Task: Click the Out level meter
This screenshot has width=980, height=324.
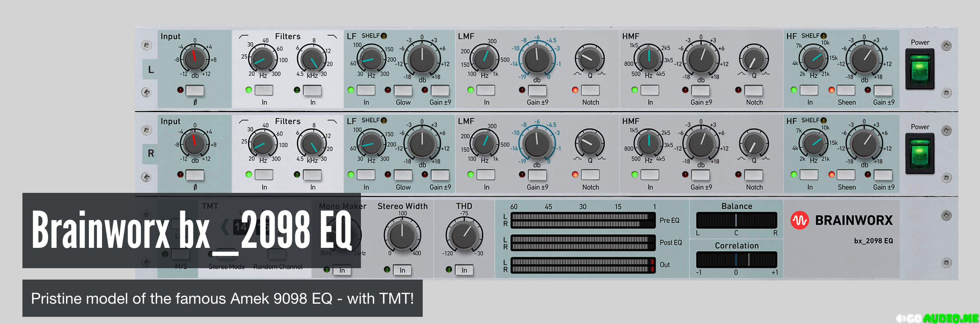Action: coord(583,265)
